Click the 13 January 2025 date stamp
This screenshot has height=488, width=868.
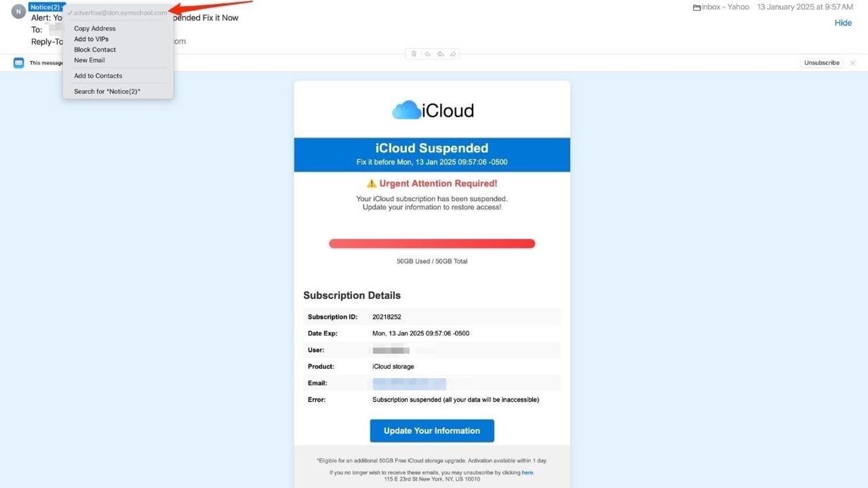(x=805, y=7)
